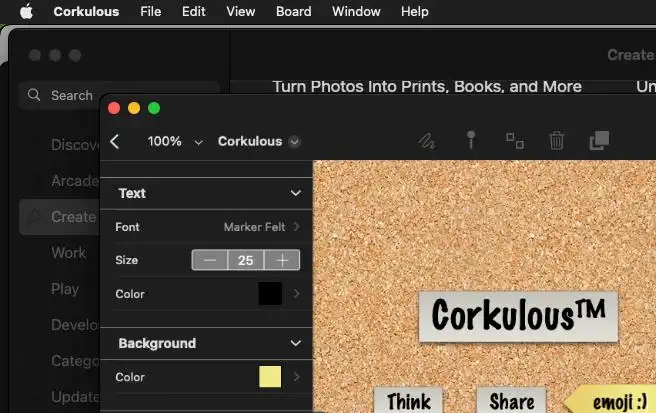656x413 pixels.
Task: Minimize Corkulous window with yellow button
Action: click(x=134, y=108)
